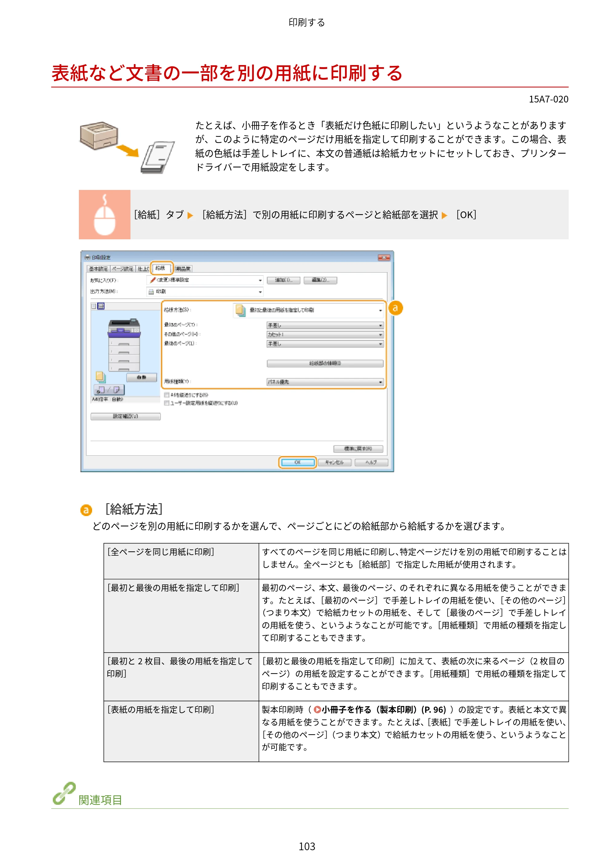
Task: Select the 給紙 tab
Action: coord(161,268)
